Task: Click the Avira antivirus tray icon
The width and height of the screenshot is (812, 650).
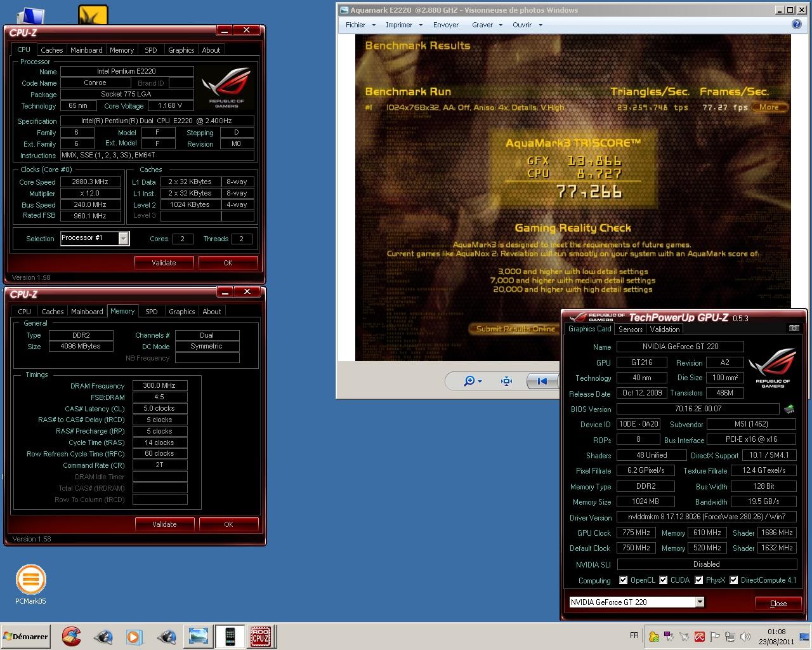Action: 700,636
